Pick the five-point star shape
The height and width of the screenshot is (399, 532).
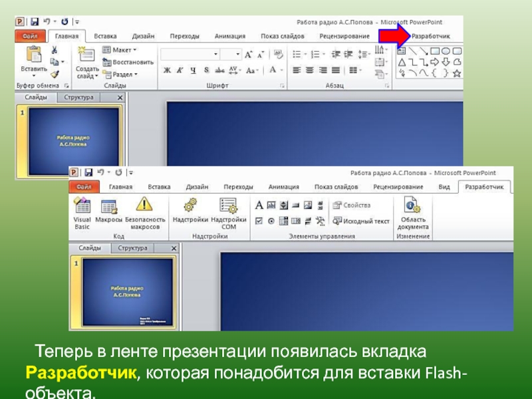[457, 73]
